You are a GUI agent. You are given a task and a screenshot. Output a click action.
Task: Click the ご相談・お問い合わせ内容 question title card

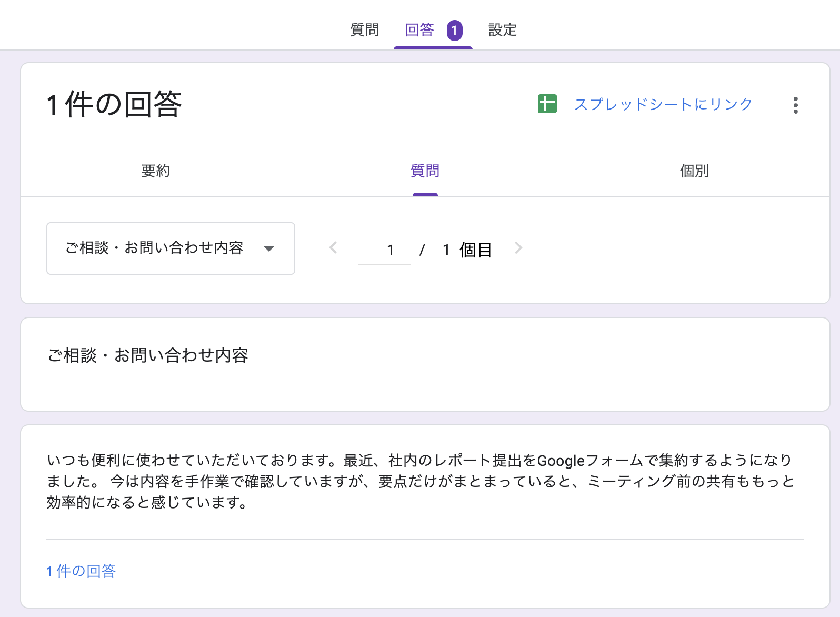[x=425, y=364]
